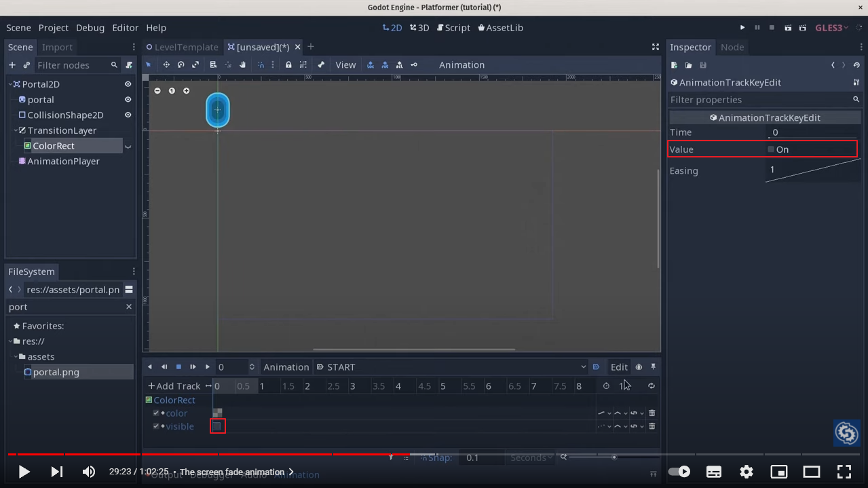Activate the Move Mode tool
Screen dimensions: 868x488
[166, 64]
